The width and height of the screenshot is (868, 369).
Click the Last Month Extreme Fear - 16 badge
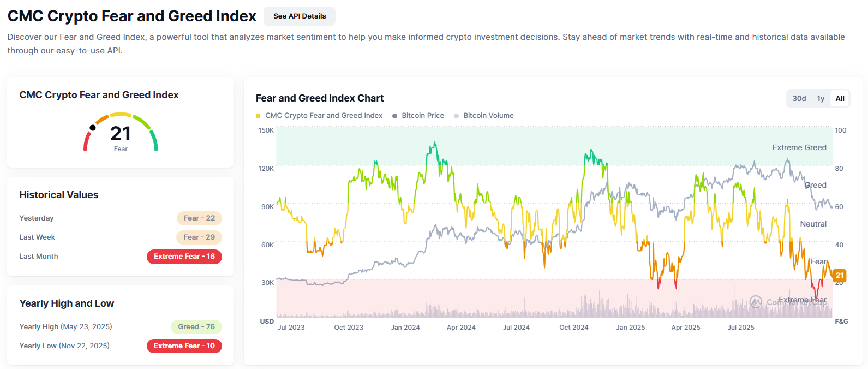[184, 257]
